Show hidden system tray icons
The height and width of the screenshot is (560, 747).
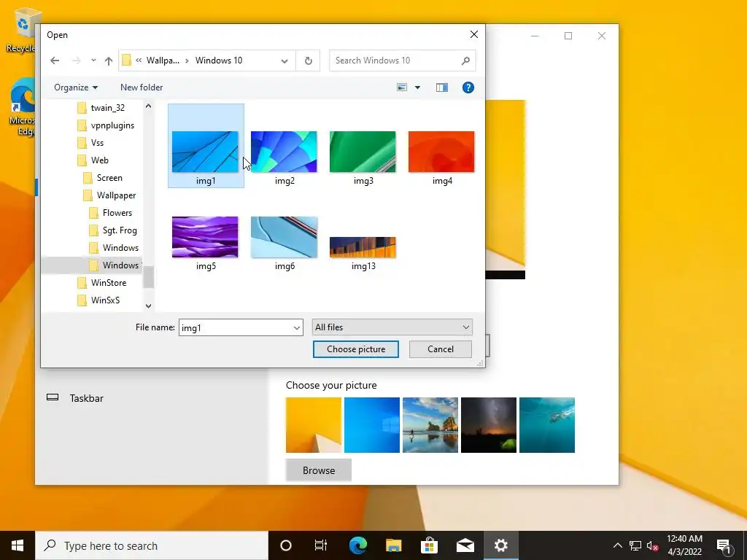point(617,545)
